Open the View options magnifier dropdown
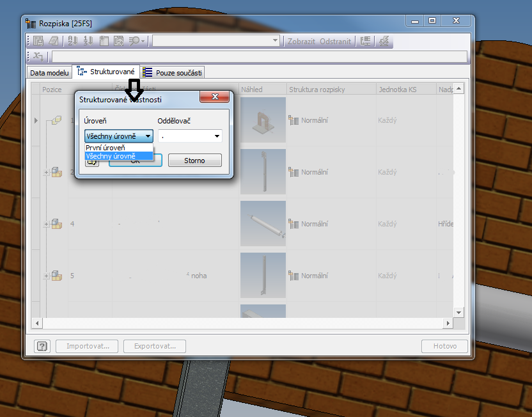 [136, 41]
